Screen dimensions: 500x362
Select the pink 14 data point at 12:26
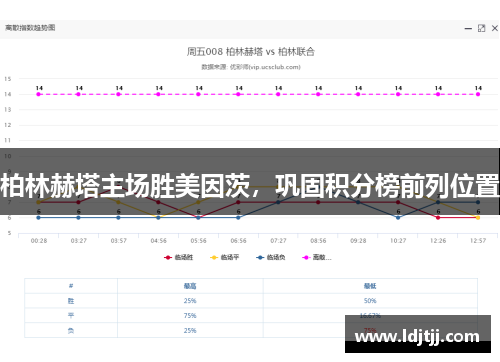coord(438,94)
